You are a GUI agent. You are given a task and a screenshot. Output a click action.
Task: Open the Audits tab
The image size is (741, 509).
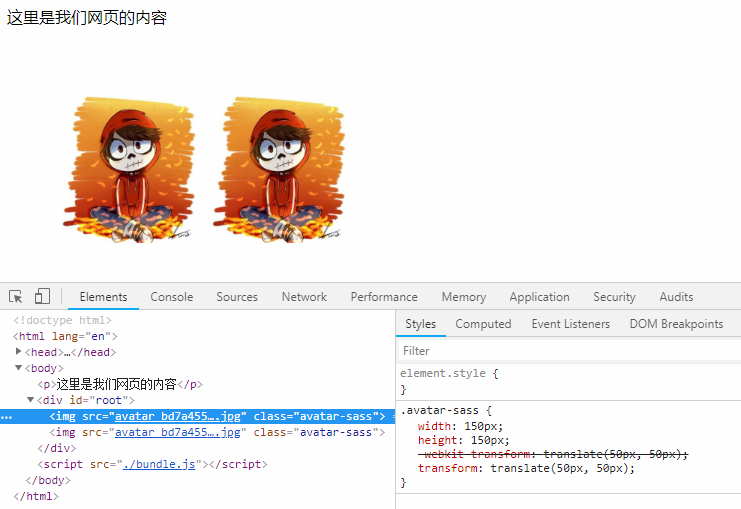point(676,297)
